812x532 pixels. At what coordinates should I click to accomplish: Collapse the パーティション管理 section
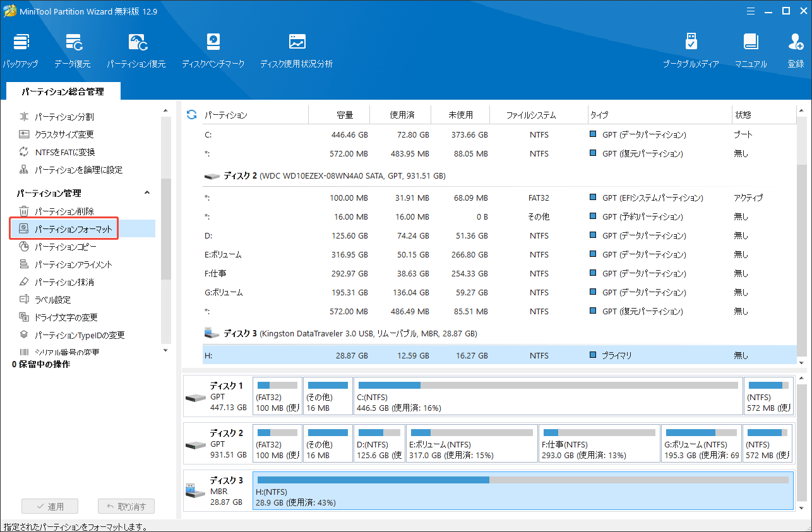(147, 193)
